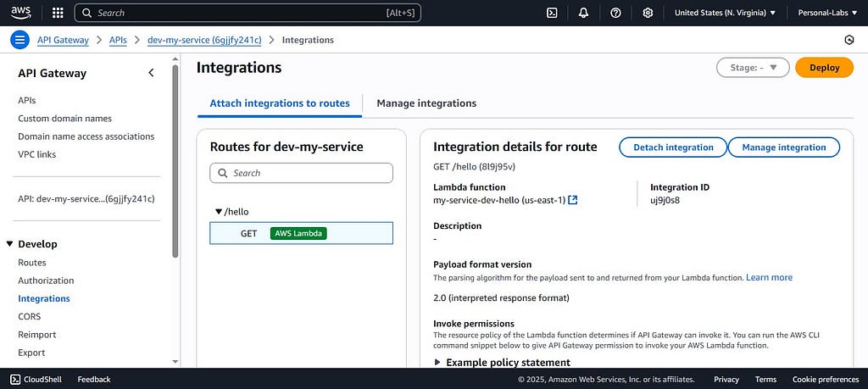Open the Personal-Labs account menu
This screenshot has height=389, width=868.
[827, 13]
